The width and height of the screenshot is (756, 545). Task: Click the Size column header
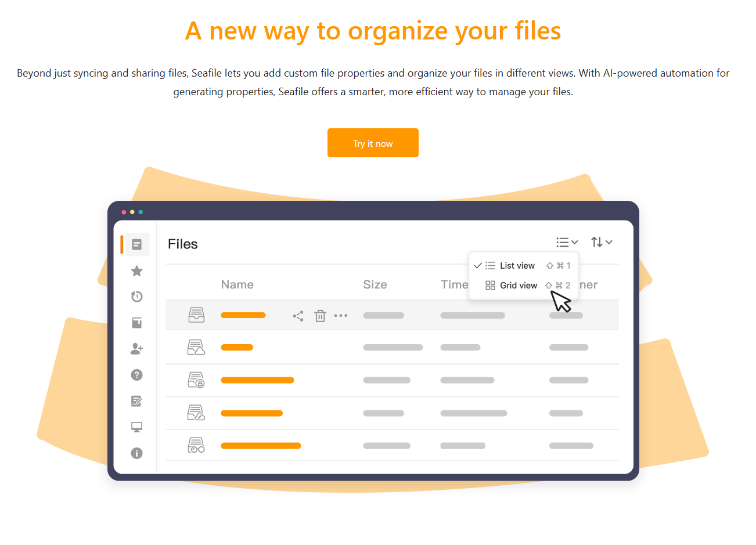tap(375, 284)
